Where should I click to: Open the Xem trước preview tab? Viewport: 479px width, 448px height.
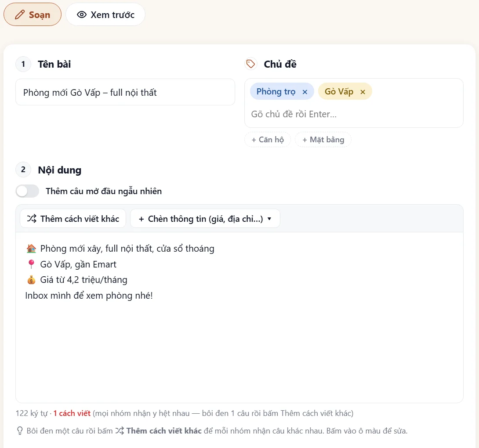(x=105, y=14)
